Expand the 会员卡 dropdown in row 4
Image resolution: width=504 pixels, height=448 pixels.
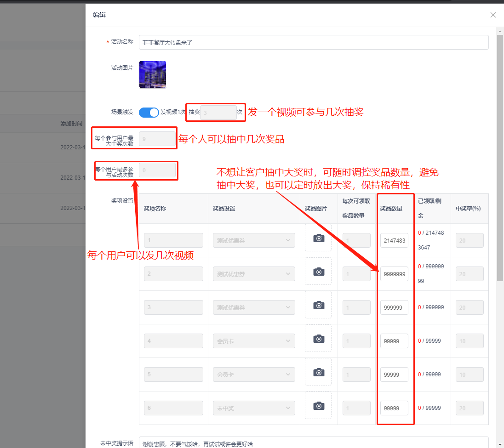[254, 341]
